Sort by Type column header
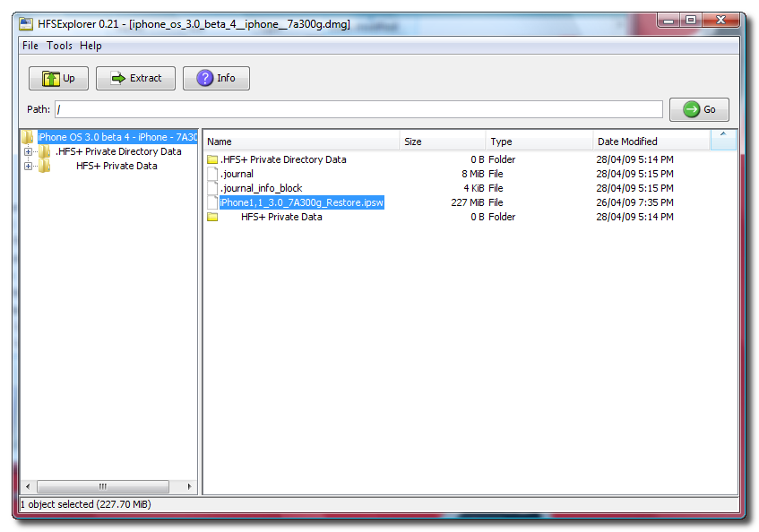This screenshot has height=532, width=759. coord(539,142)
